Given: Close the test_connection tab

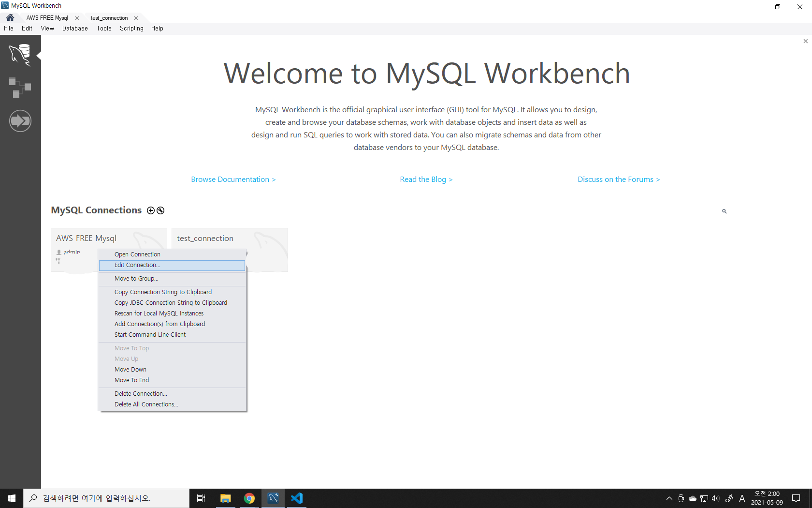Looking at the screenshot, I should pos(136,18).
